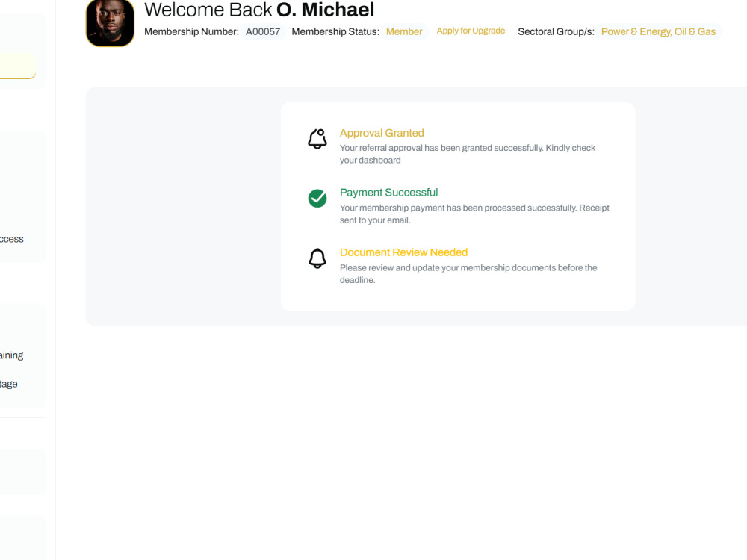Click the Sectoral Group/s label
Viewport: 747px width, 560px height.
click(556, 31)
